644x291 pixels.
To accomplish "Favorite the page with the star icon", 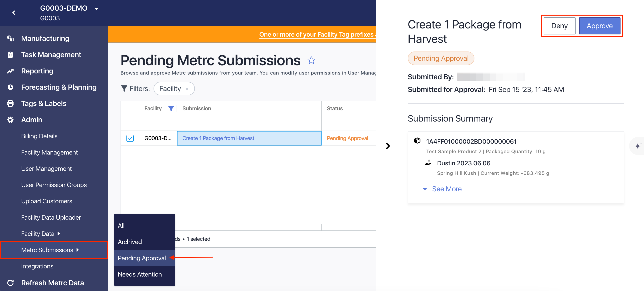I will [x=311, y=60].
